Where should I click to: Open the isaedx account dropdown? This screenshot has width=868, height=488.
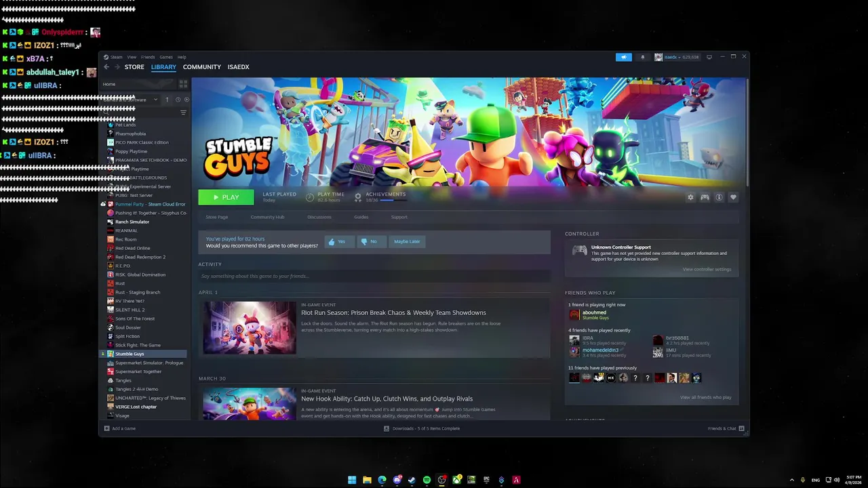coord(677,57)
